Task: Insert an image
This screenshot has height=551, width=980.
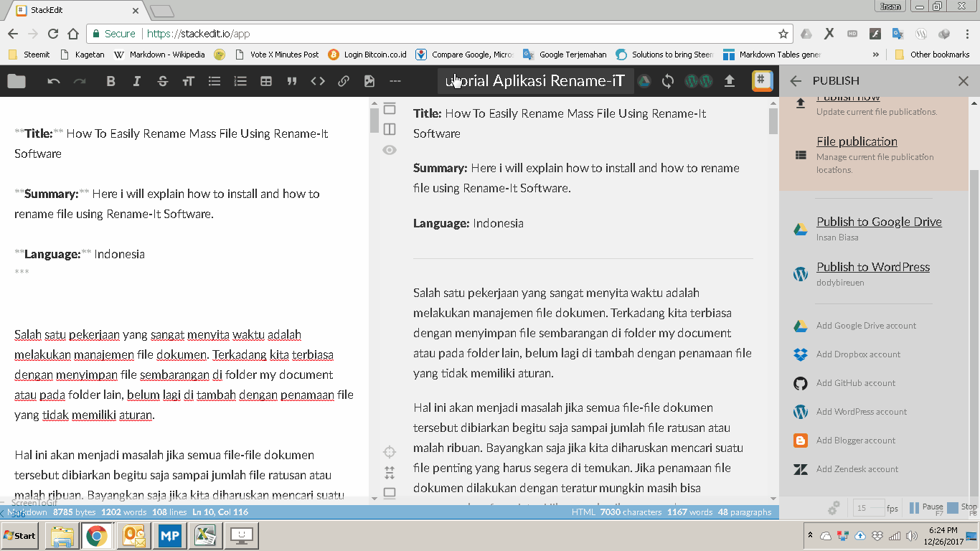Action: [x=369, y=81]
